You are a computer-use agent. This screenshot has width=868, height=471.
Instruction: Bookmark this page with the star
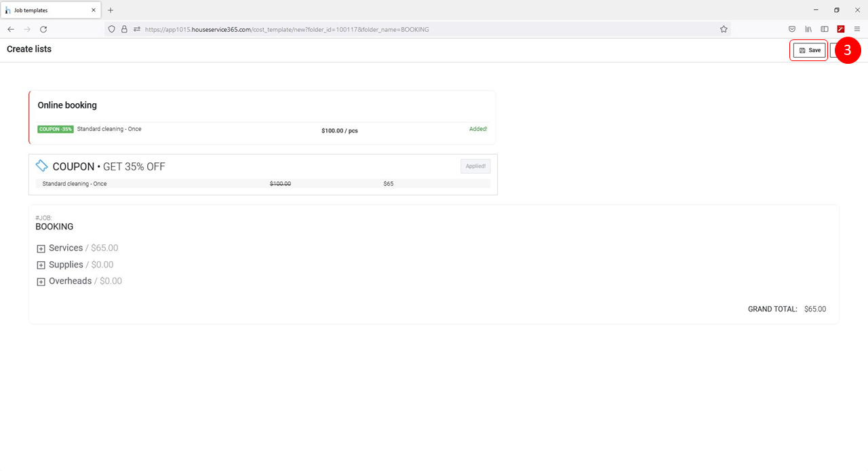[724, 29]
